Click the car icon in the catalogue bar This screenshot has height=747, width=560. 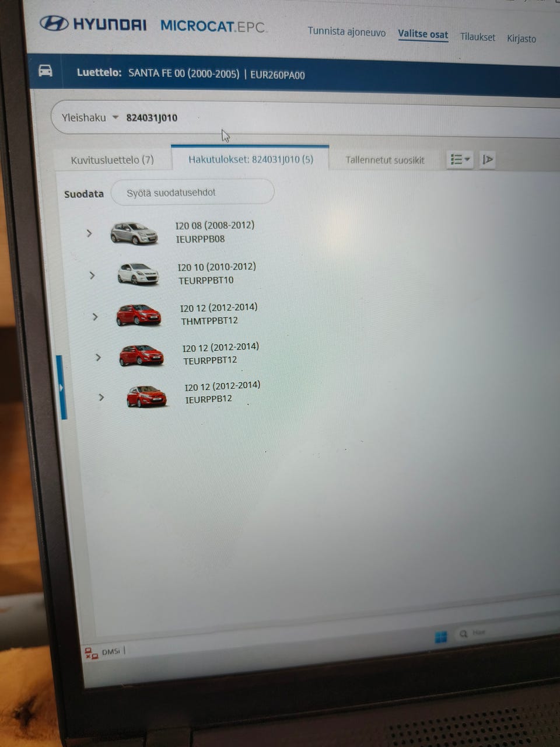pyautogui.click(x=45, y=71)
